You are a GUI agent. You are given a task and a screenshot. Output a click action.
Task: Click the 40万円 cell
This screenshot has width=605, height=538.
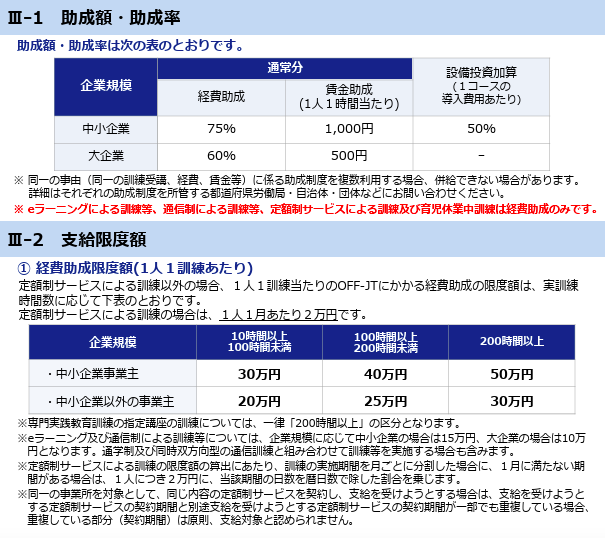(x=385, y=374)
